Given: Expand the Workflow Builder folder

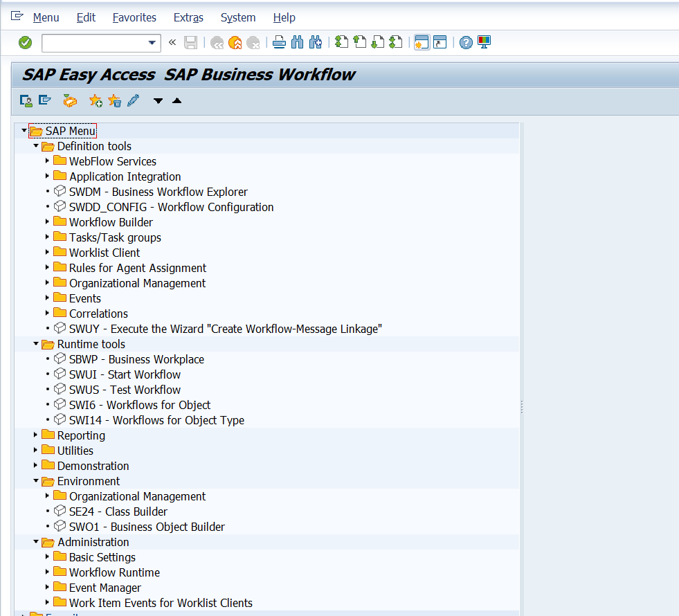Looking at the screenshot, I should click(47, 222).
